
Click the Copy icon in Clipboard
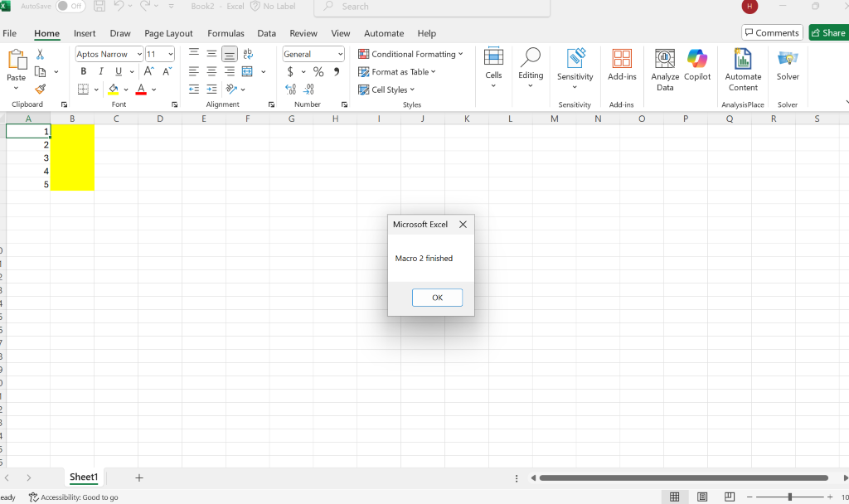point(40,71)
